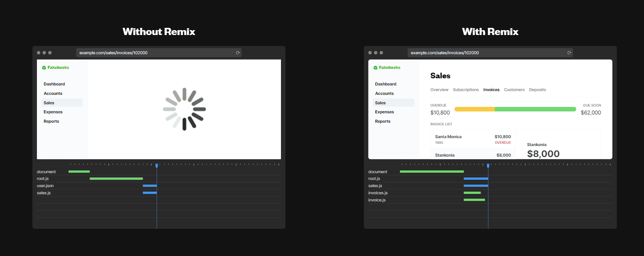The height and width of the screenshot is (256, 644).
Task: Click the INVOICE LIST label
Action: (441, 124)
